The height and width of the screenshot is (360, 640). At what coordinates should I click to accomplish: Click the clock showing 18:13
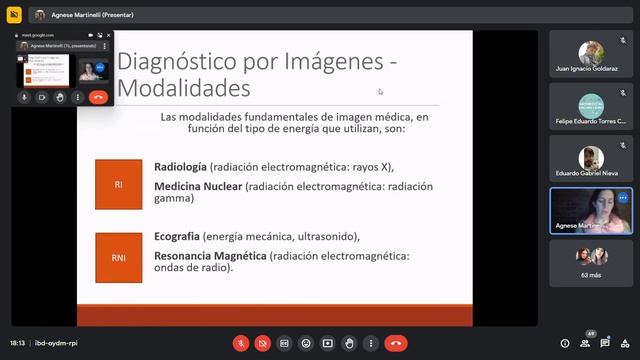(18, 343)
